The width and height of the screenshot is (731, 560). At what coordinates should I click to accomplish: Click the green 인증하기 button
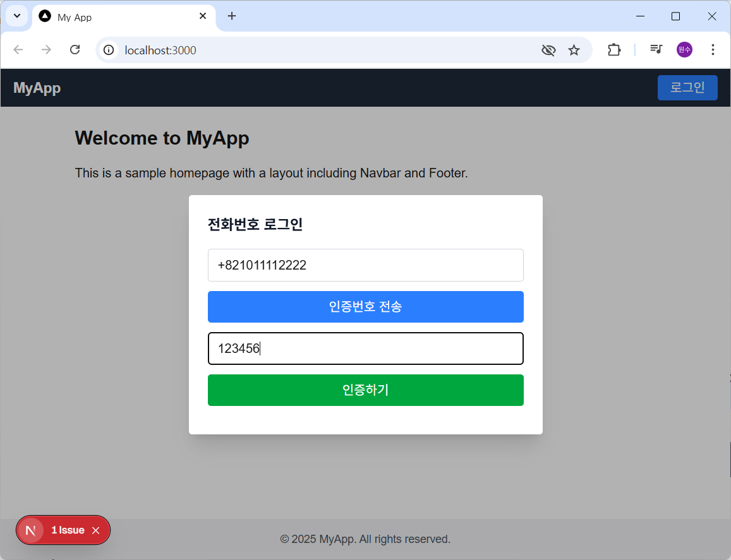(x=365, y=390)
